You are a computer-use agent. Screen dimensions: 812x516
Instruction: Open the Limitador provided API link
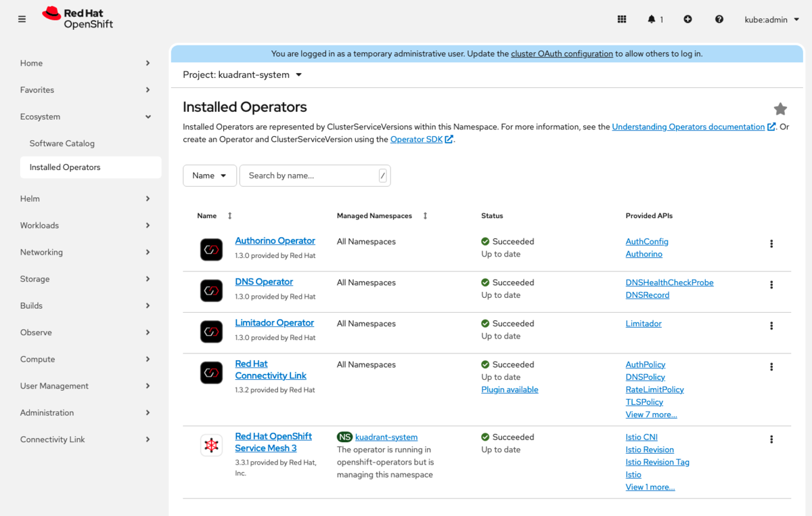click(x=644, y=324)
